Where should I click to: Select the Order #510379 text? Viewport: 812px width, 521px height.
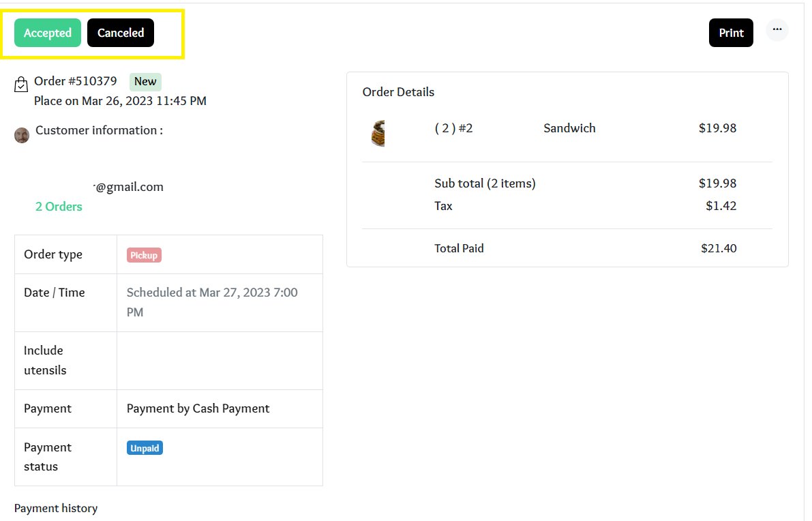[76, 80]
